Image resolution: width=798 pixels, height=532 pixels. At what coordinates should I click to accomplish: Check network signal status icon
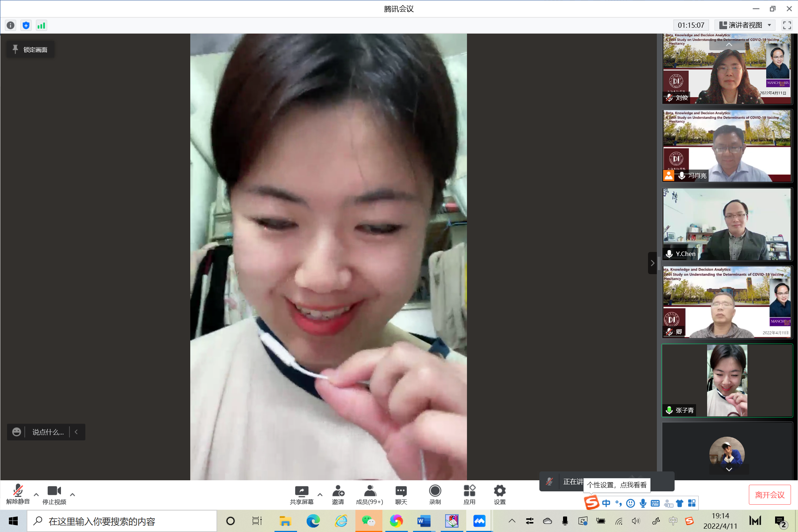pos(41,25)
